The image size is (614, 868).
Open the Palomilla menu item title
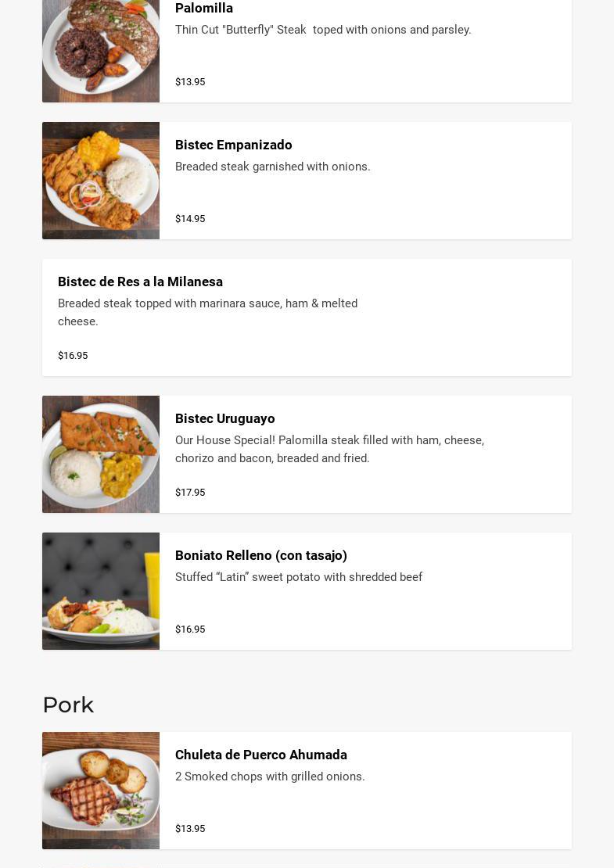203,9
